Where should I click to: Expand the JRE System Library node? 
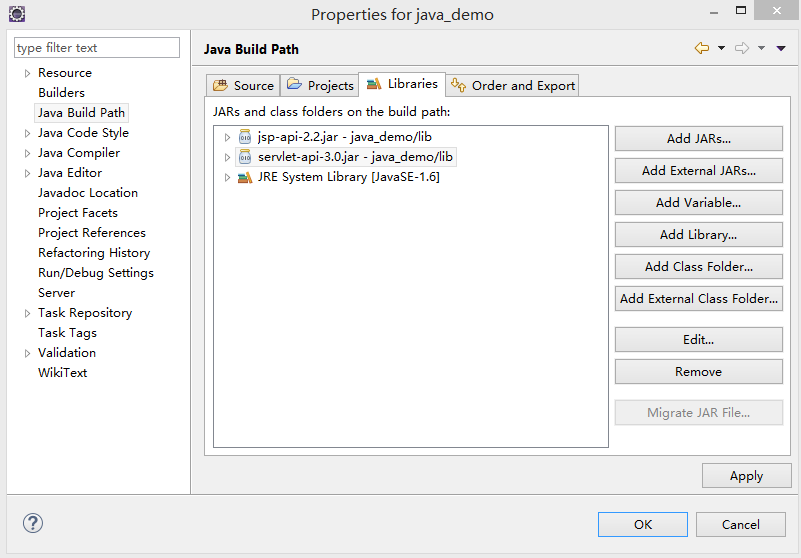(x=227, y=177)
